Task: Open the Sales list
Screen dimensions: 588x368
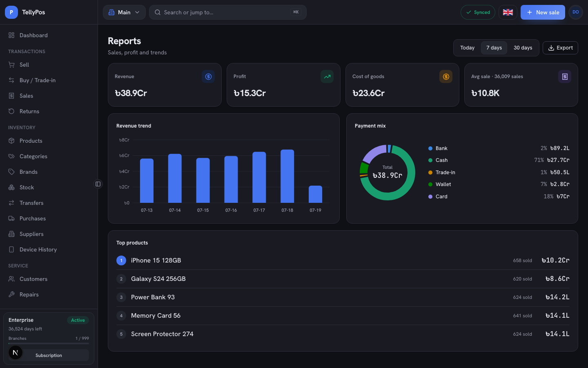Action: 49,96
